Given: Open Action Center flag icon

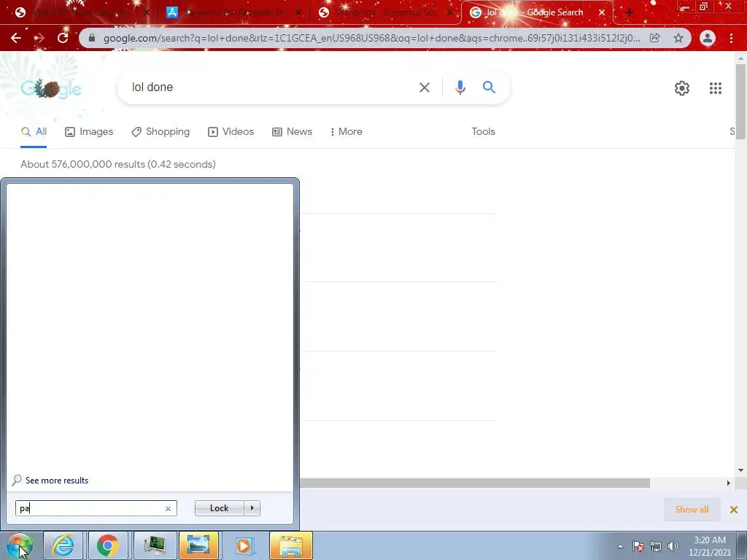Looking at the screenshot, I should [x=638, y=546].
